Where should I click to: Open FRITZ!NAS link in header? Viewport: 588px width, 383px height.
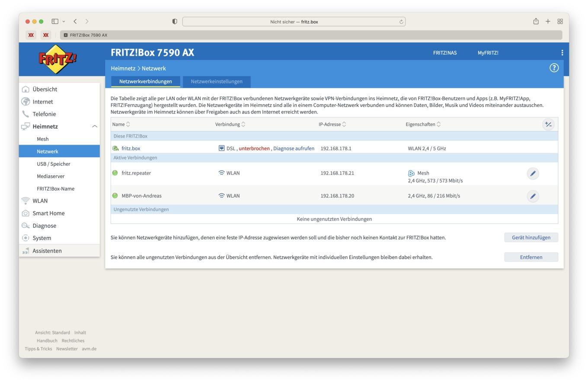(x=445, y=53)
